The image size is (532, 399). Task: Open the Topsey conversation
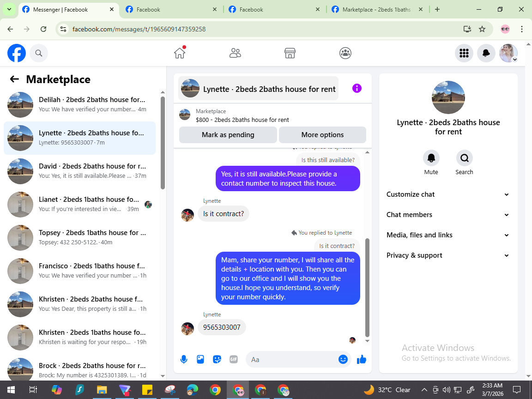(x=80, y=237)
